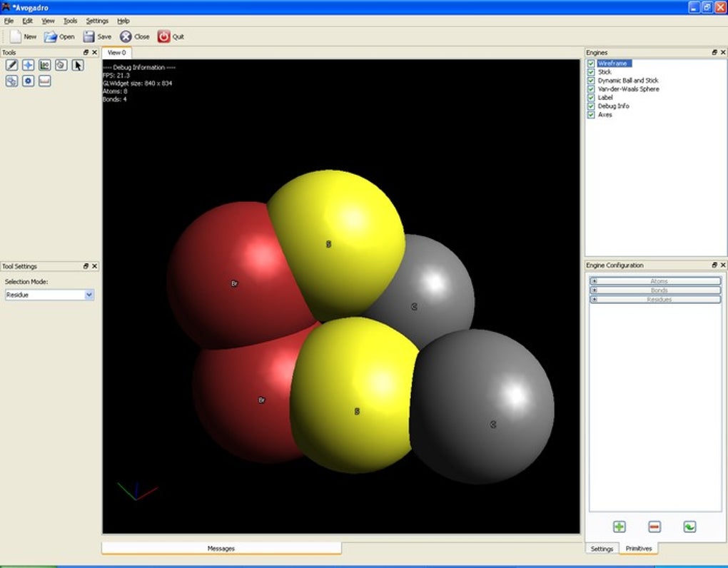Viewport: 728px width, 568px height.
Task: Select the Bond Centric Manipulate tool
Action: click(44, 65)
